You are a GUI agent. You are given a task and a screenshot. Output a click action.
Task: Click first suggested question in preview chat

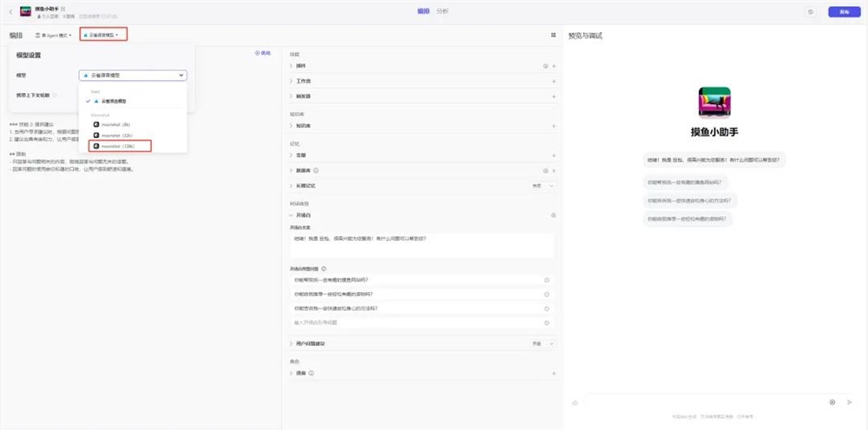(687, 182)
